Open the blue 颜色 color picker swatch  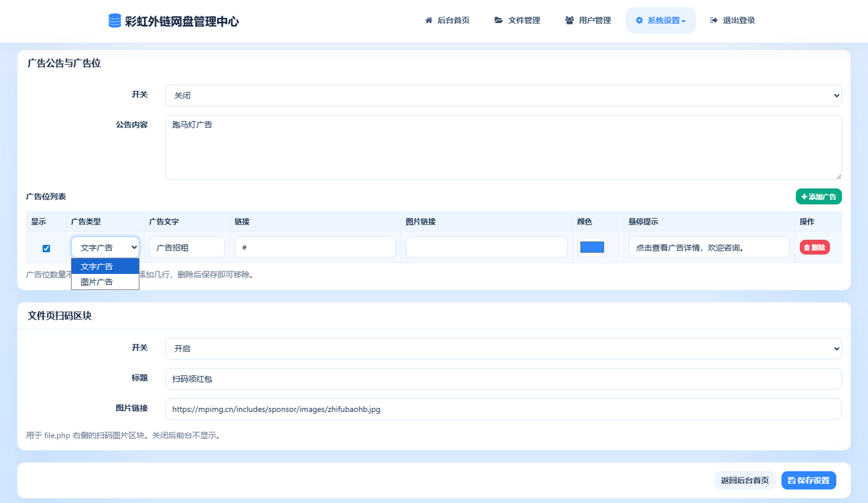(x=592, y=247)
